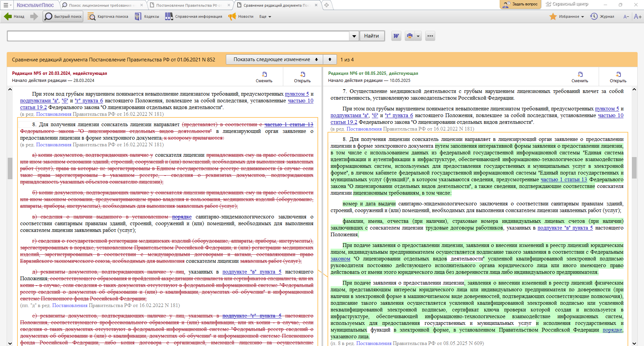Expand the search field history dropdown
Viewport: 644px width, 346px height.
point(354,36)
